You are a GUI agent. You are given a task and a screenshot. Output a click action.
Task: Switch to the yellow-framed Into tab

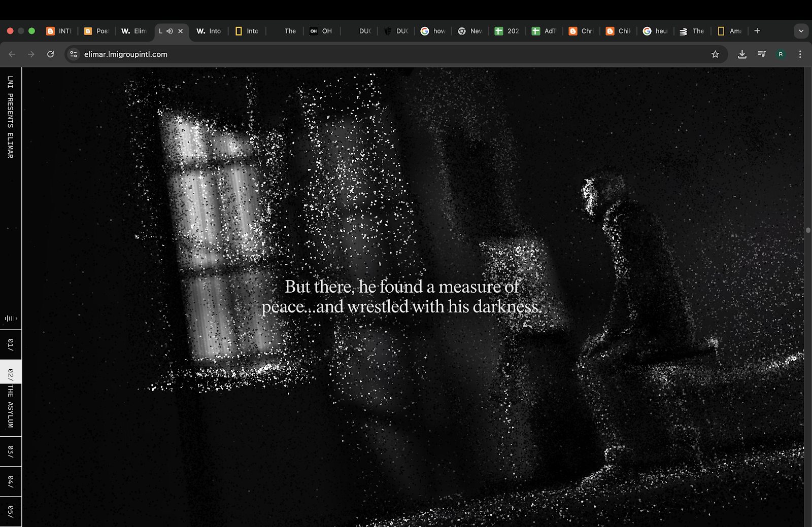click(x=247, y=31)
